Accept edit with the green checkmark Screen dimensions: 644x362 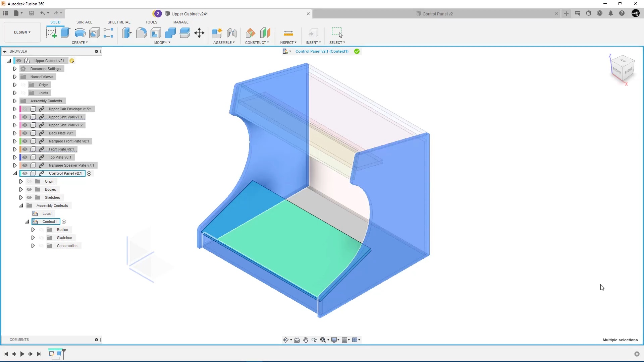357,51
